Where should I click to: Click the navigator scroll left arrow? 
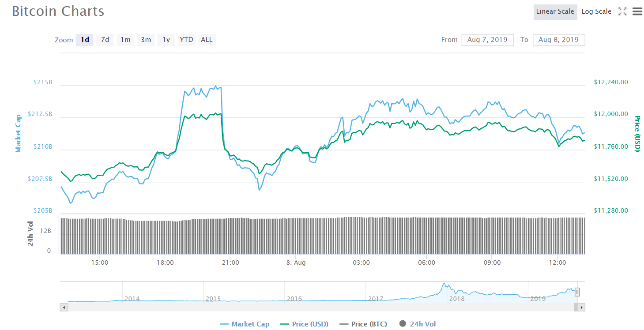tap(64, 307)
